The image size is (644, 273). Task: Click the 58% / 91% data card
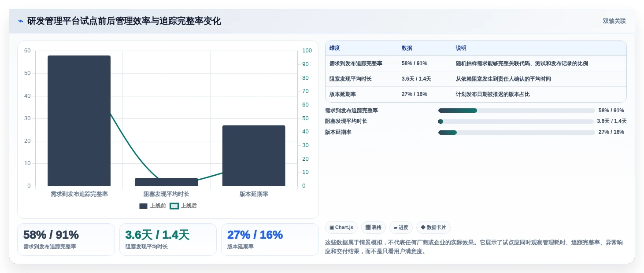[x=66, y=240]
